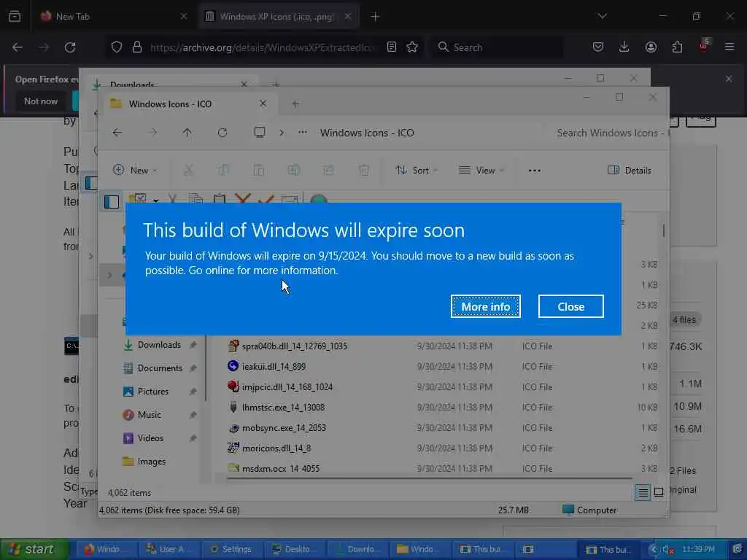Click the Firefox Search box
This screenshot has height=560, width=747.
tap(497, 47)
